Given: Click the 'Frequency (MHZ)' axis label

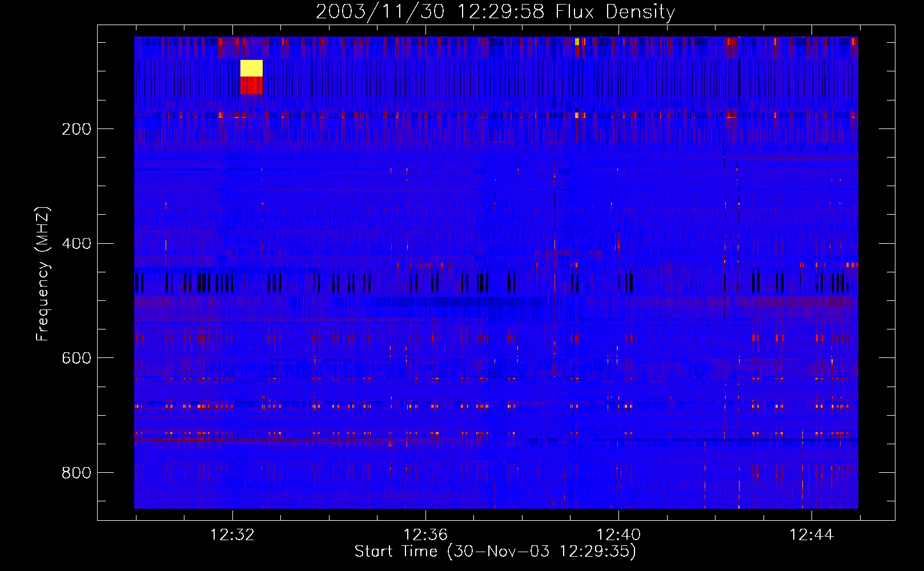Looking at the screenshot, I should coord(43,274).
